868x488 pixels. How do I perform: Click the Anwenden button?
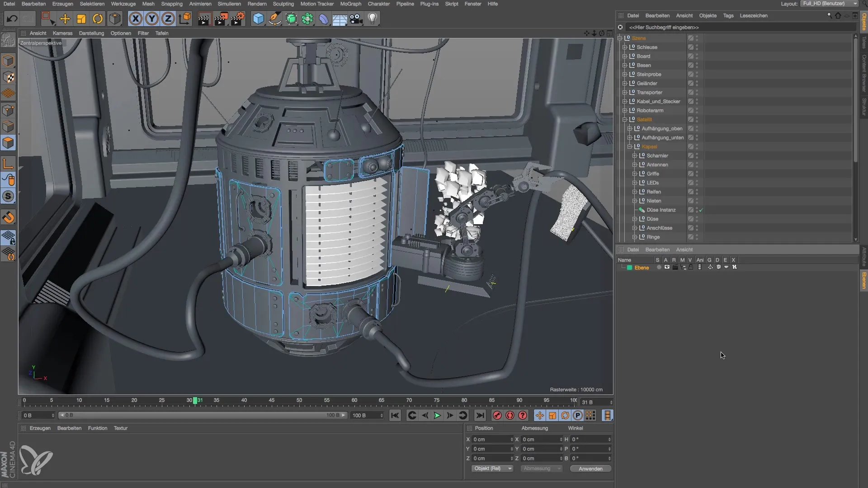(590, 469)
